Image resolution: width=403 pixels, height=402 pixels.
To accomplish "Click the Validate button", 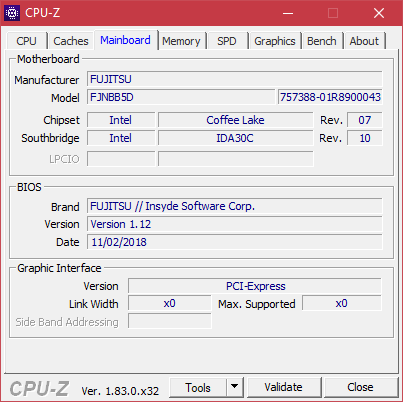I will click(x=284, y=387).
